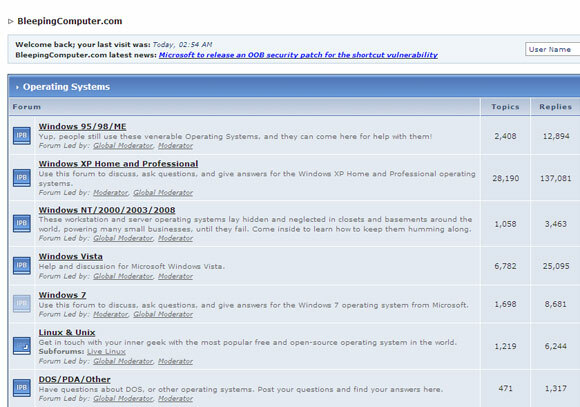Click the reply count 12,894
This screenshot has height=407, width=580.
556,136
